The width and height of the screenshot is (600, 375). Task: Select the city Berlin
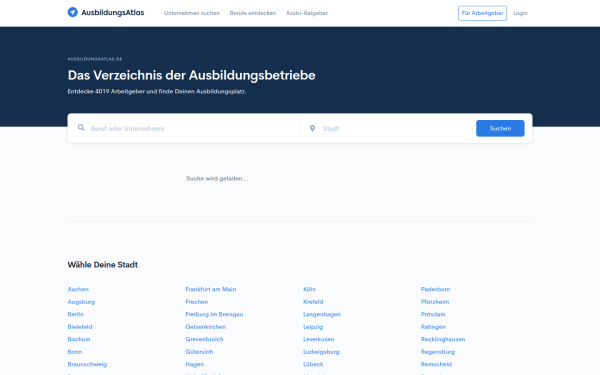click(75, 314)
